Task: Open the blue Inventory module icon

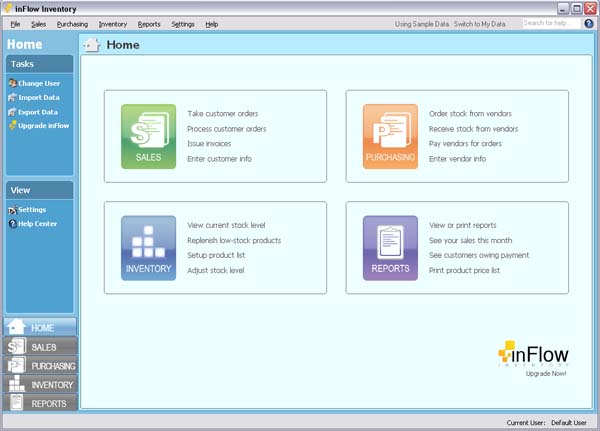Action: 148,248
